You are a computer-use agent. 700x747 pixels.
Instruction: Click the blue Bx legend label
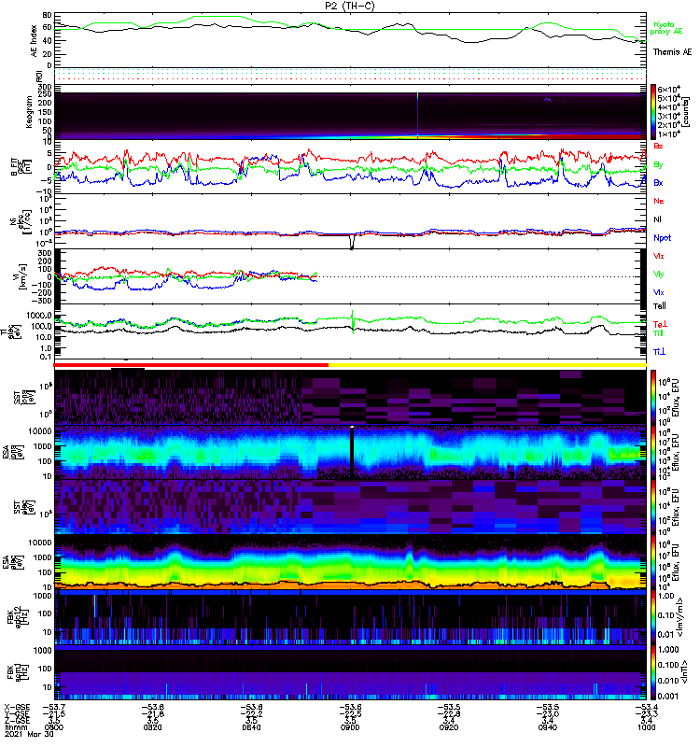658,183
